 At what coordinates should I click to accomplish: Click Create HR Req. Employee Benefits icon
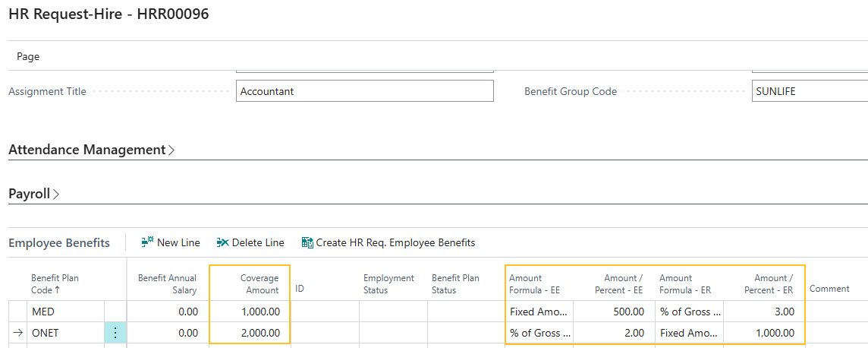(x=307, y=242)
